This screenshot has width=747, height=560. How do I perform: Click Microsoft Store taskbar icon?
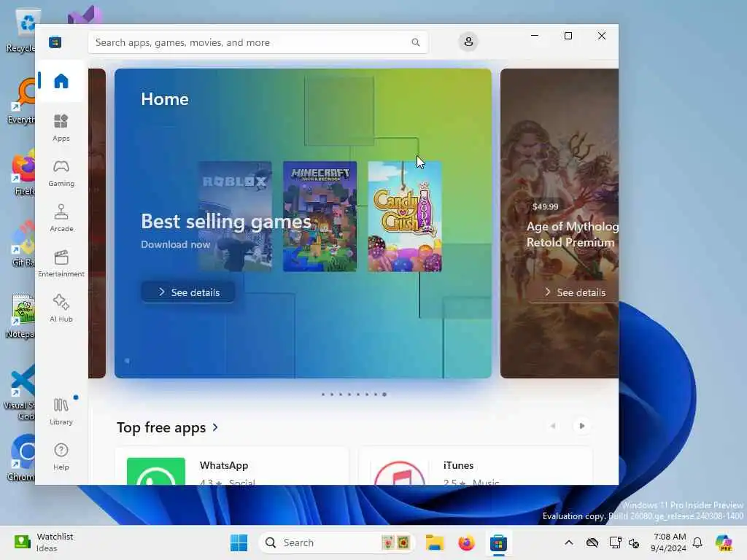coord(498,542)
